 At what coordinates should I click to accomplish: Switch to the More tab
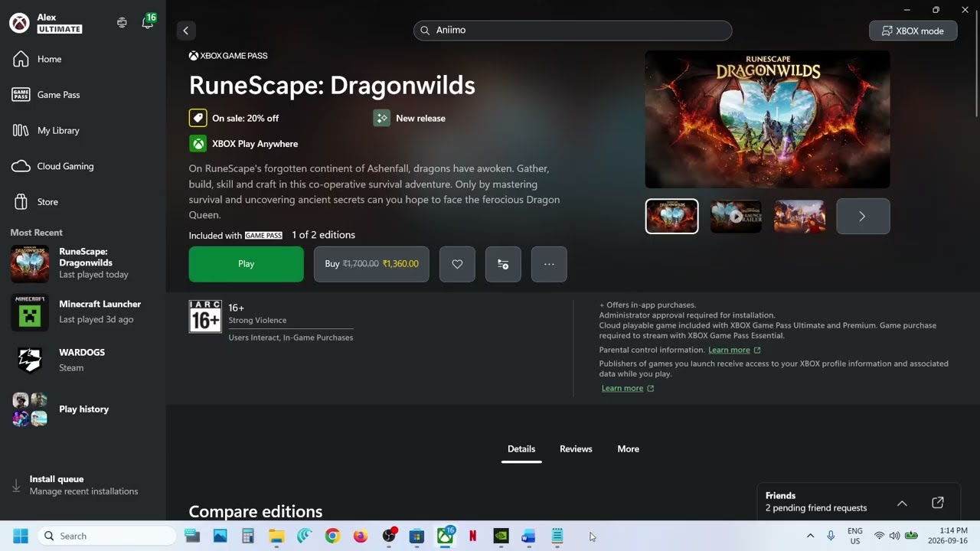tap(628, 449)
